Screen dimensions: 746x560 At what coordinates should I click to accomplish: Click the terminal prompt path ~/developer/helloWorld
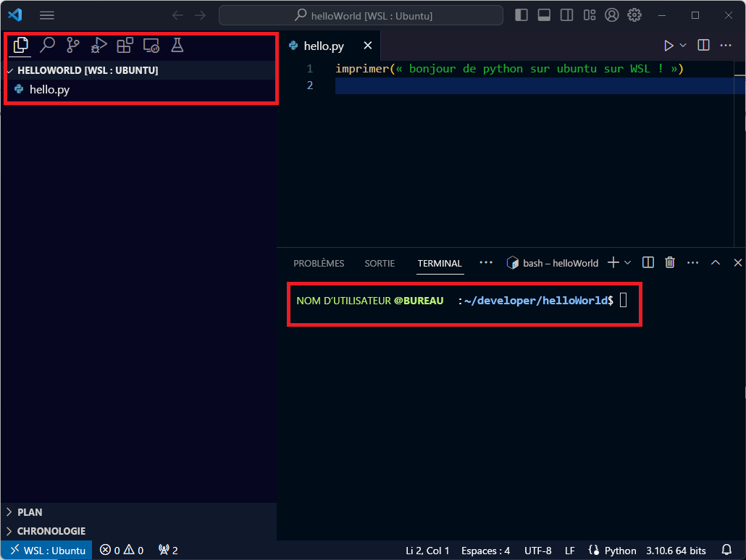click(536, 301)
